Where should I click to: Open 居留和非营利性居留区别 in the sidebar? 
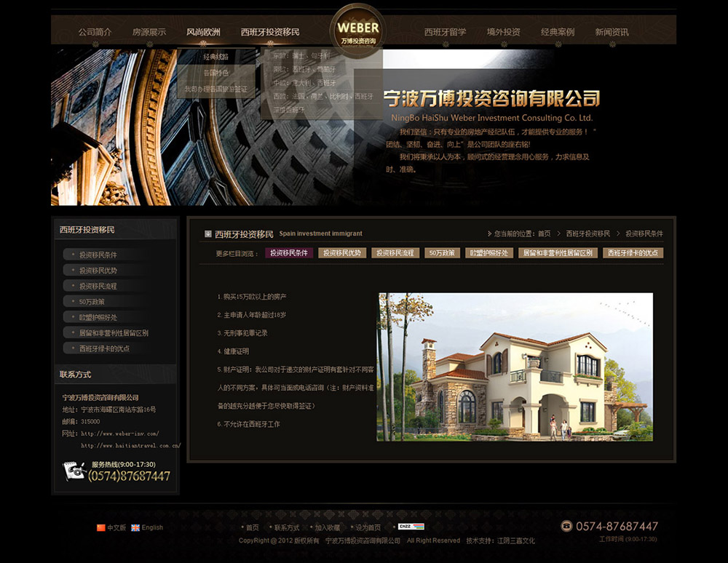click(x=114, y=333)
